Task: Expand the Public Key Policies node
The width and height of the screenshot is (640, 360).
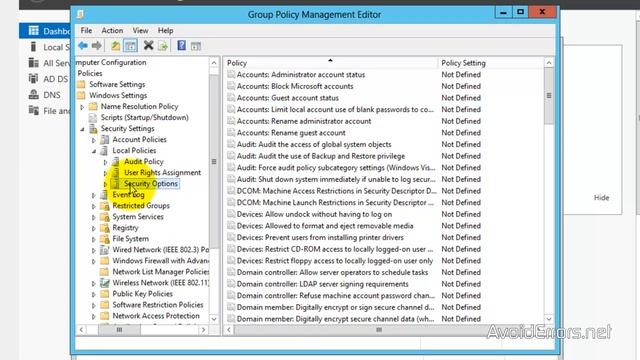Action: (93, 294)
